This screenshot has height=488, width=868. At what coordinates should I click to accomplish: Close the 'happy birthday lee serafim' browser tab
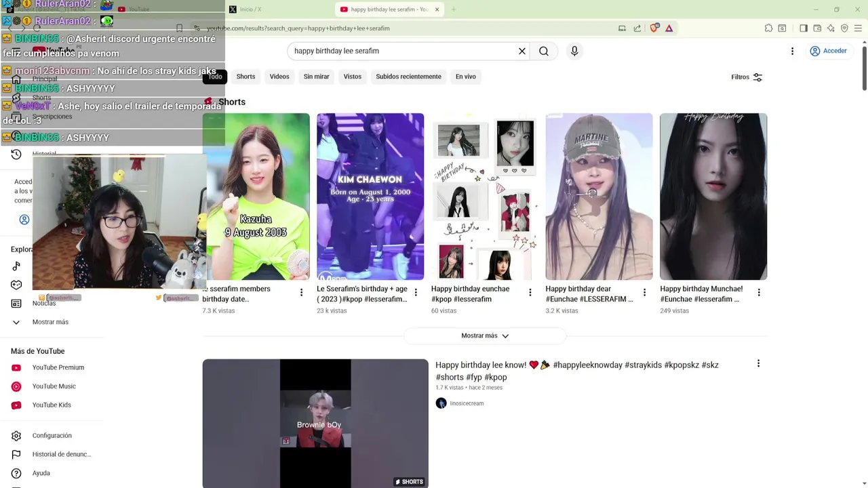437,9
